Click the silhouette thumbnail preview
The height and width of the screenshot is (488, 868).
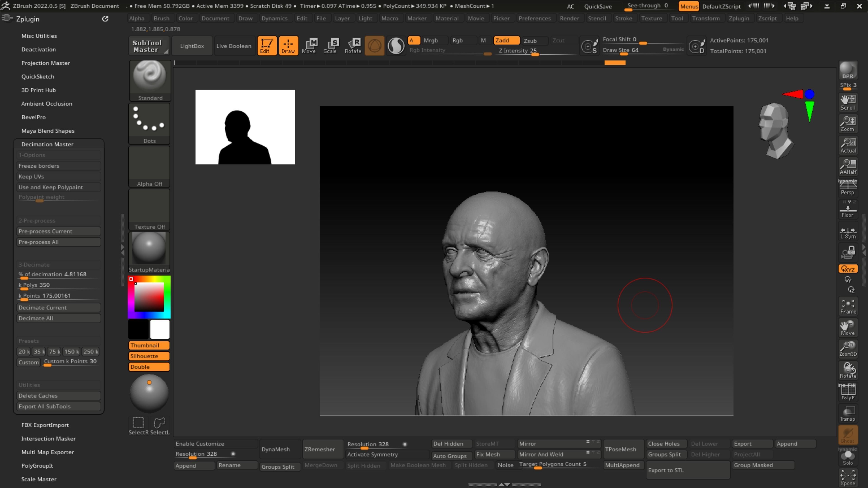(245, 127)
